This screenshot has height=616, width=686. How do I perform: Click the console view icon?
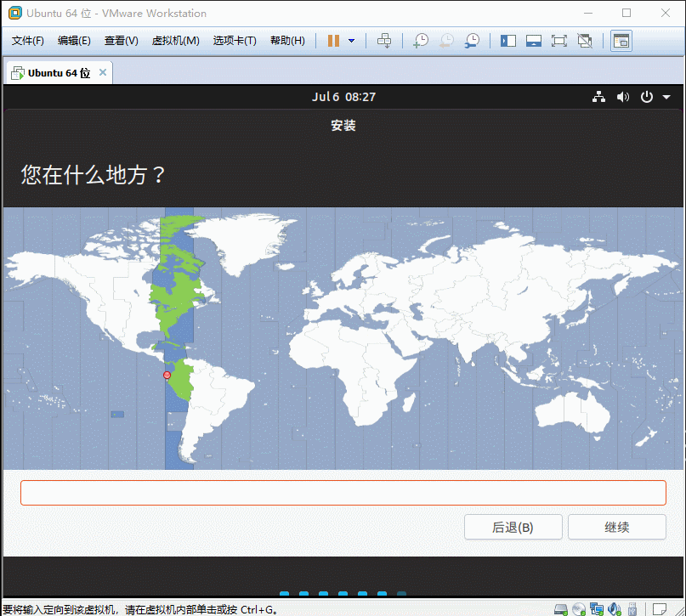pos(621,41)
